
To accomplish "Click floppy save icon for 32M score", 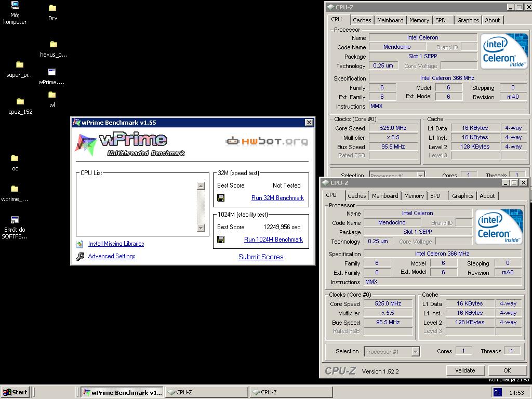I will point(221,198).
